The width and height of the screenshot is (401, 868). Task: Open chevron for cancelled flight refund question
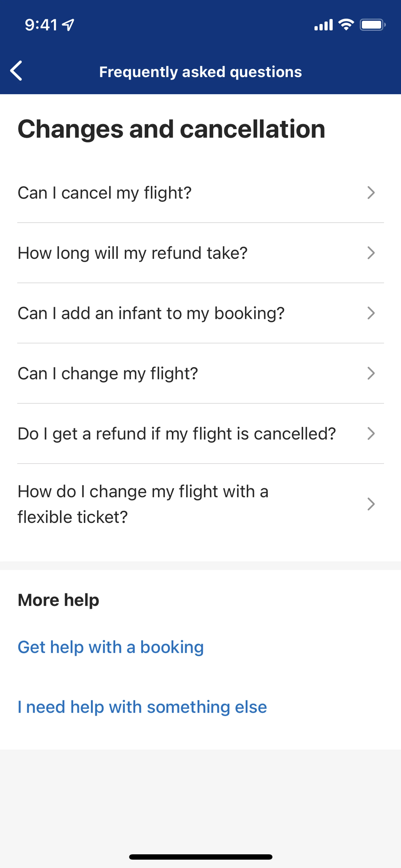371,434
